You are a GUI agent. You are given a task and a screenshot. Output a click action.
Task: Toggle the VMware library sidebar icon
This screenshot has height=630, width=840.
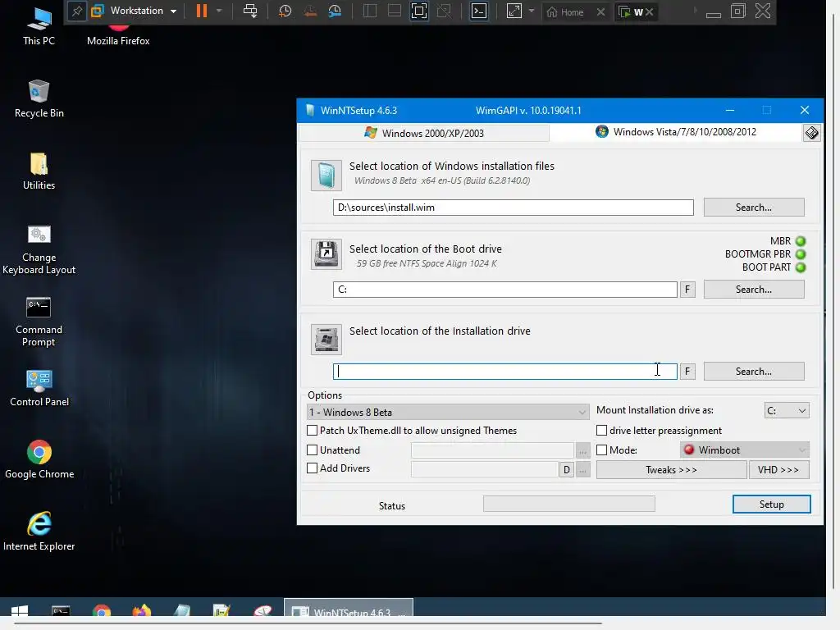(x=370, y=11)
